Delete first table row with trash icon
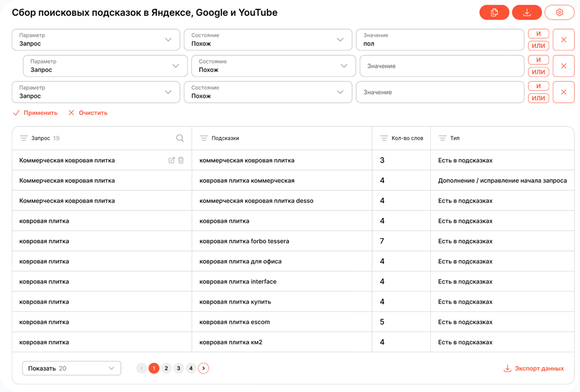580x392 pixels. (x=181, y=160)
